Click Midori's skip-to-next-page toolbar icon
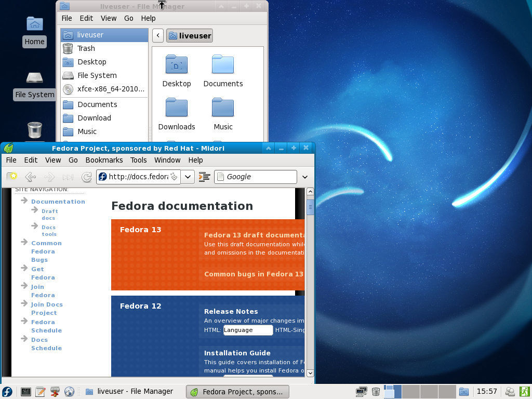532x399 pixels. (x=68, y=177)
